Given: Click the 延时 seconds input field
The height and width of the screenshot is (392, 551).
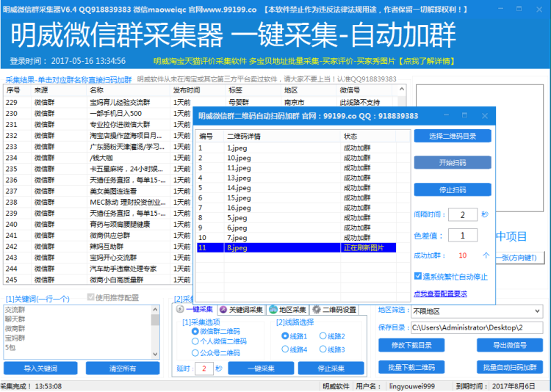Looking at the screenshot, I should point(204,369).
